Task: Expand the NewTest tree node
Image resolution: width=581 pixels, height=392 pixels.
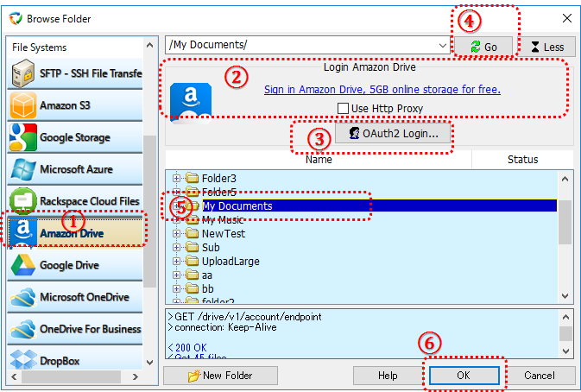Action: click(x=176, y=233)
